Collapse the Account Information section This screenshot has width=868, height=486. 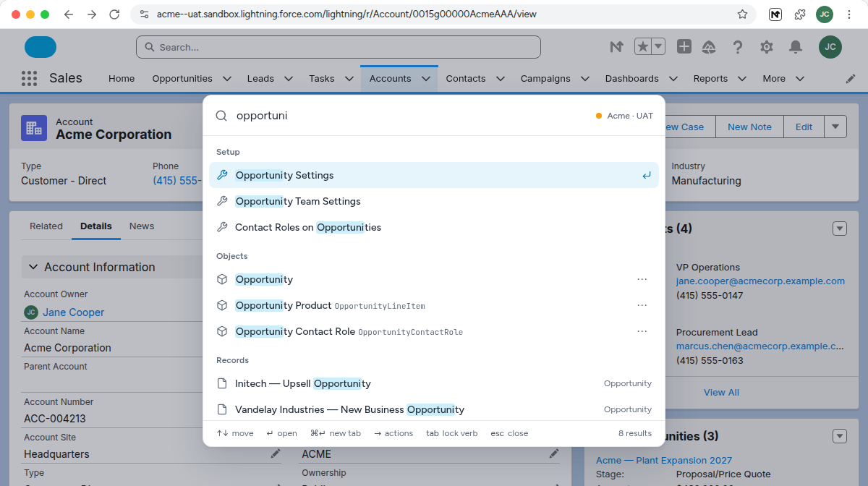point(33,267)
